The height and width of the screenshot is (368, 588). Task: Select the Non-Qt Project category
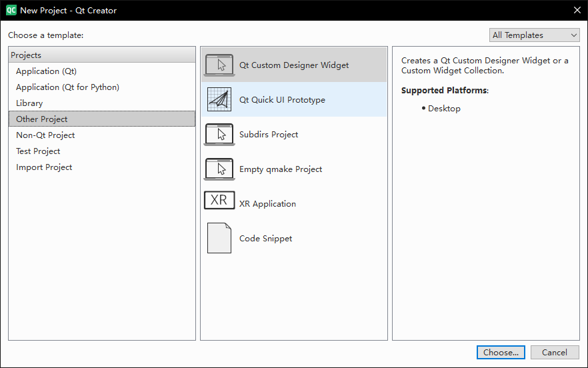click(x=102, y=135)
